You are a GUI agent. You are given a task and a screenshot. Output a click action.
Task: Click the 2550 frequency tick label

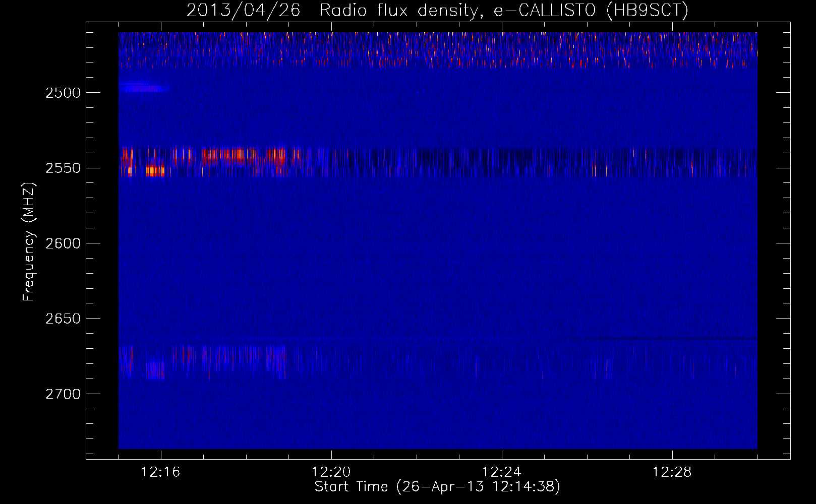[x=63, y=168]
